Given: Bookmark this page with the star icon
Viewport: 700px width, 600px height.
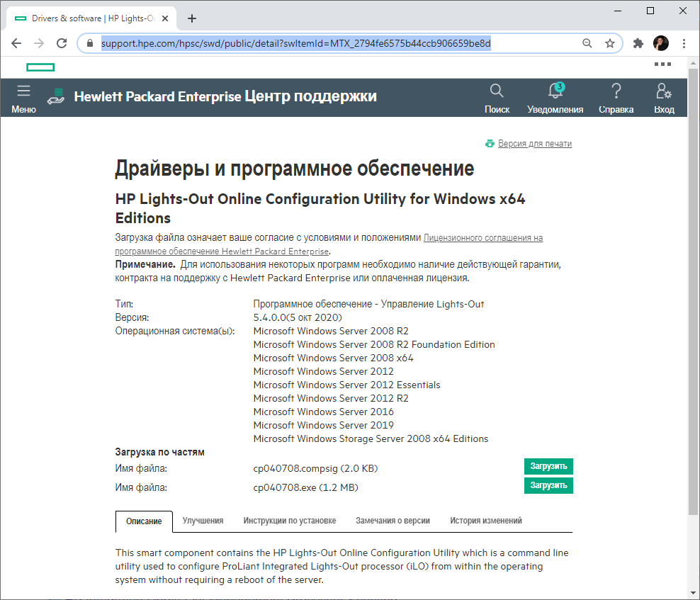Looking at the screenshot, I should 610,43.
